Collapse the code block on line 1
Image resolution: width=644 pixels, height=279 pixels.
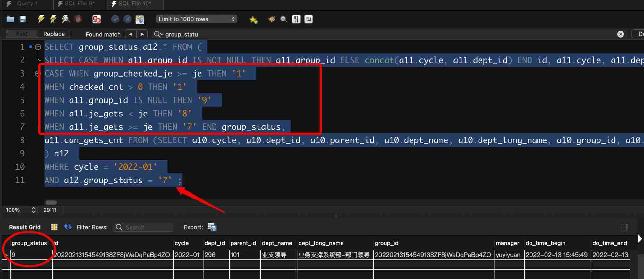pos(38,47)
